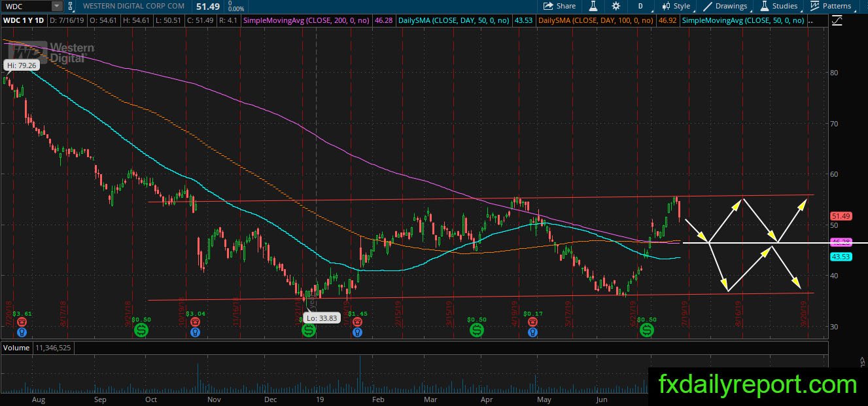Click the lightbulb icon under $0.17
Viewport: 868px width, 406px height.
point(533,333)
